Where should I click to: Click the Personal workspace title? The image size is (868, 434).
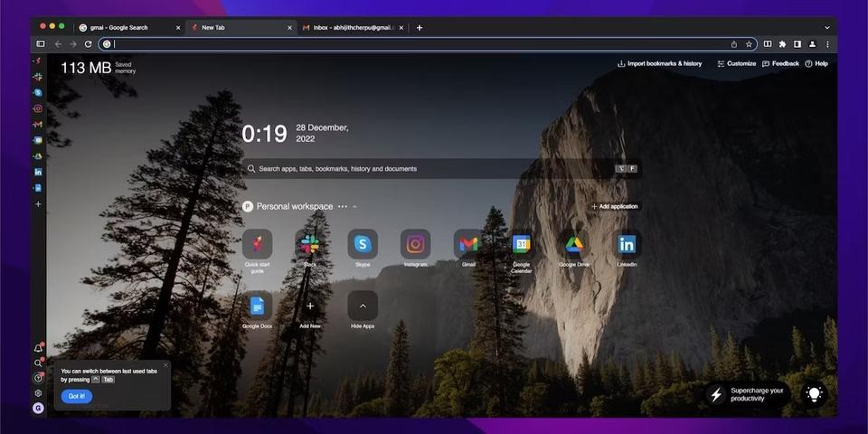point(295,206)
